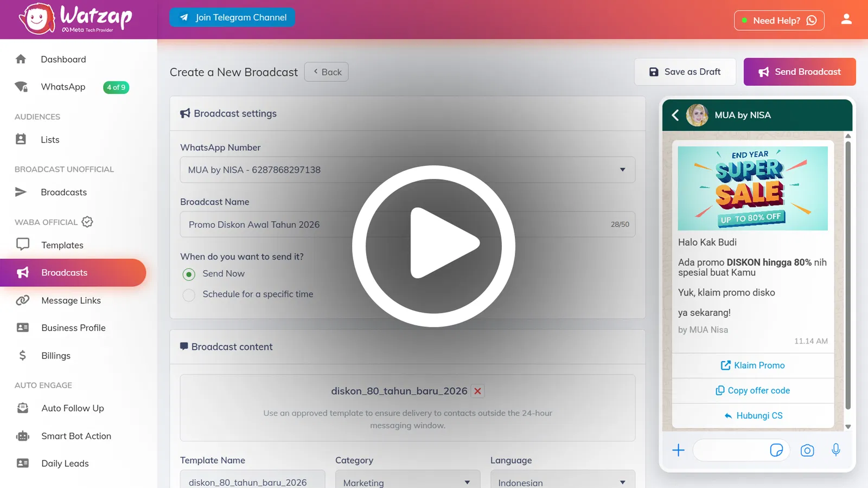
Task: Click the 4 of 9 badge
Action: click(116, 87)
